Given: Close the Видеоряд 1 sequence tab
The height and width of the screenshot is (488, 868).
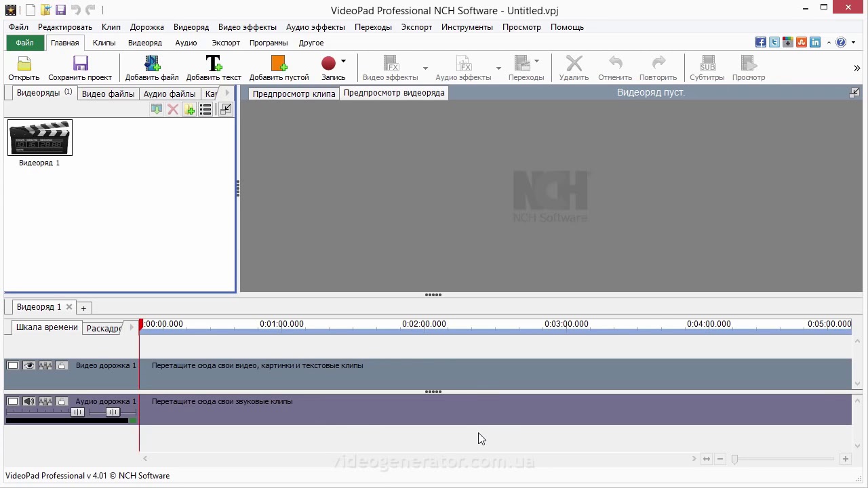Looking at the screenshot, I should [x=69, y=307].
